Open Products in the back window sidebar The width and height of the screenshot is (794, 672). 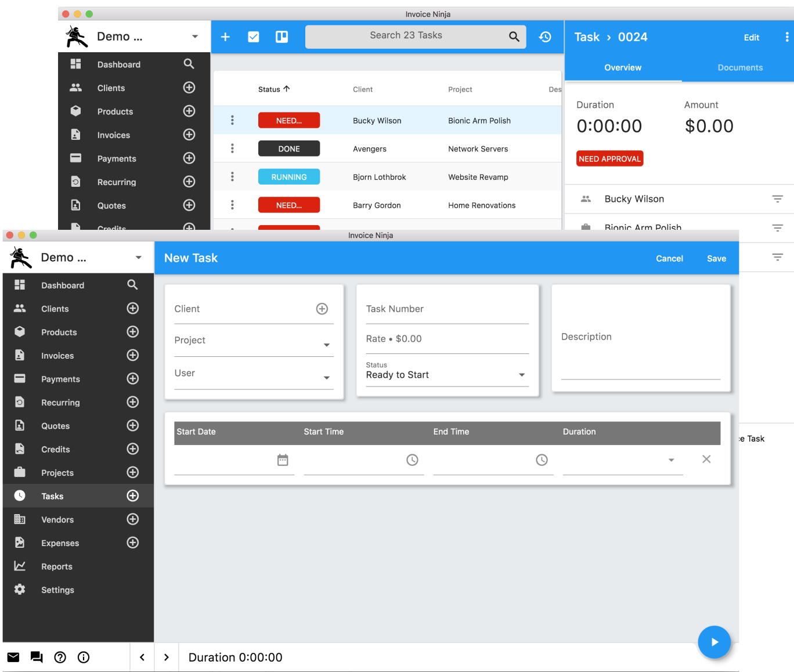coord(115,111)
